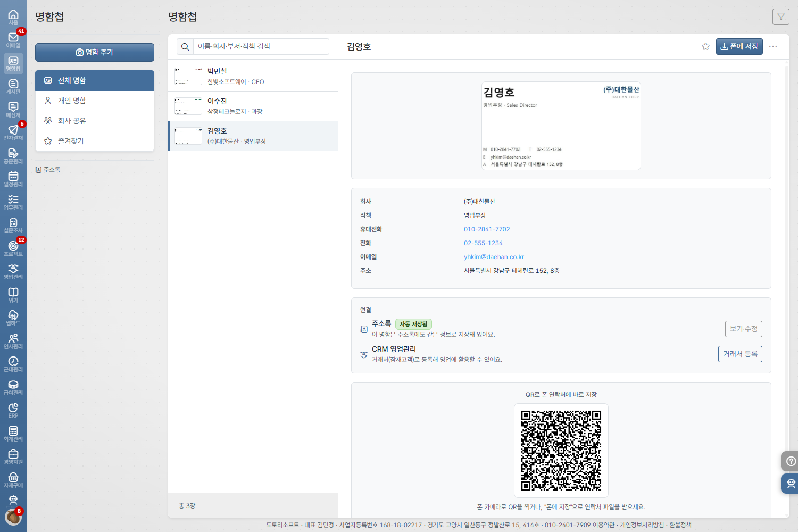Open 공문관리 in sidebar

point(13,156)
